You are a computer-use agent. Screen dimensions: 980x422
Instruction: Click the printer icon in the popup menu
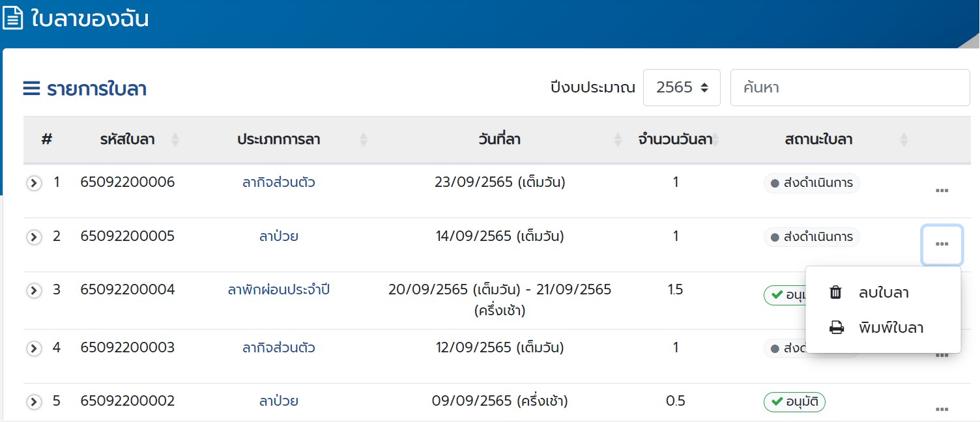[836, 328]
